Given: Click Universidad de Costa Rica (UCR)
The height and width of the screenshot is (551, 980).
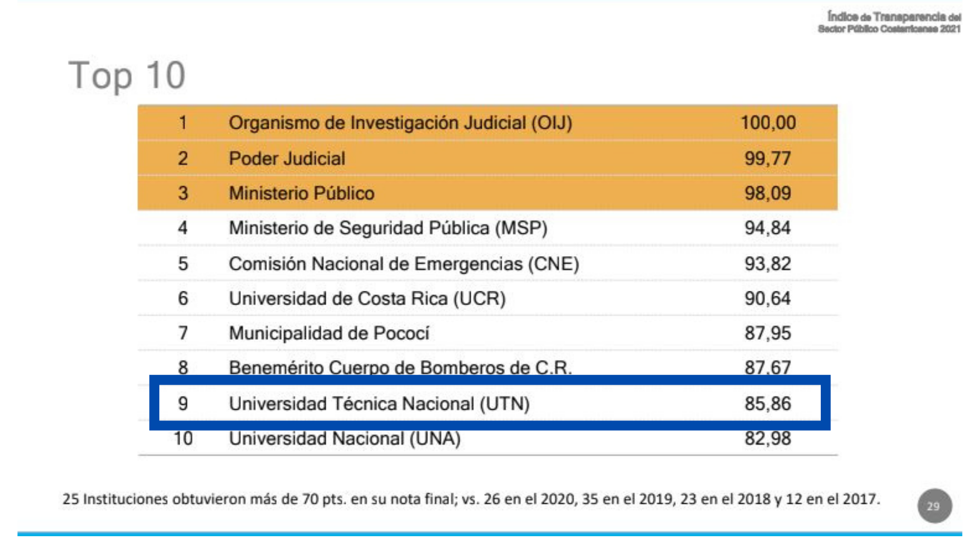Looking at the screenshot, I should point(367,298).
